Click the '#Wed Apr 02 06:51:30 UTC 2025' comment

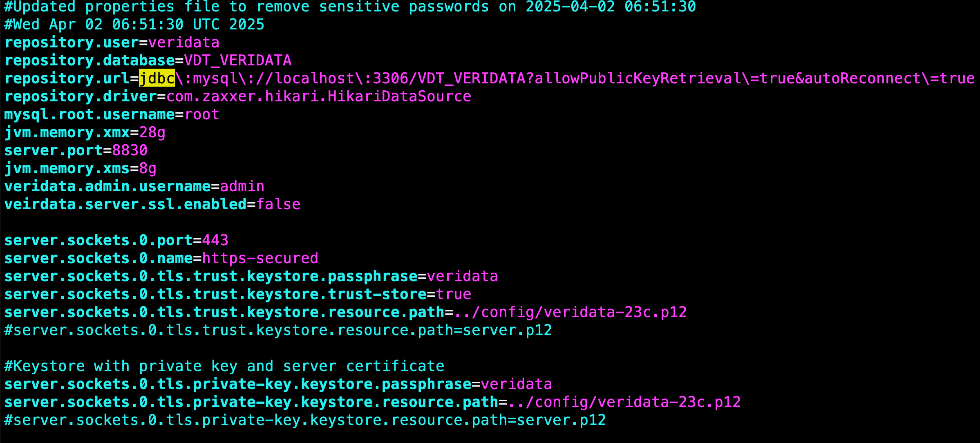coord(134,25)
